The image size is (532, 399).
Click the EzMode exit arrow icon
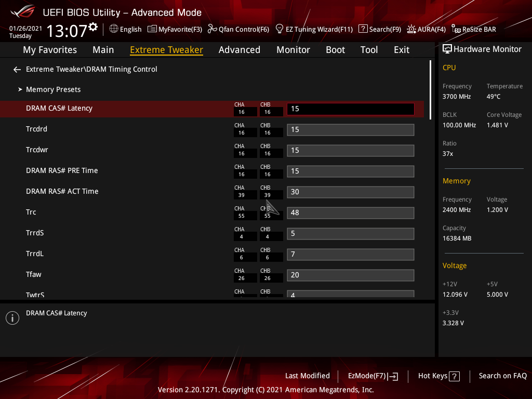[x=393, y=376]
